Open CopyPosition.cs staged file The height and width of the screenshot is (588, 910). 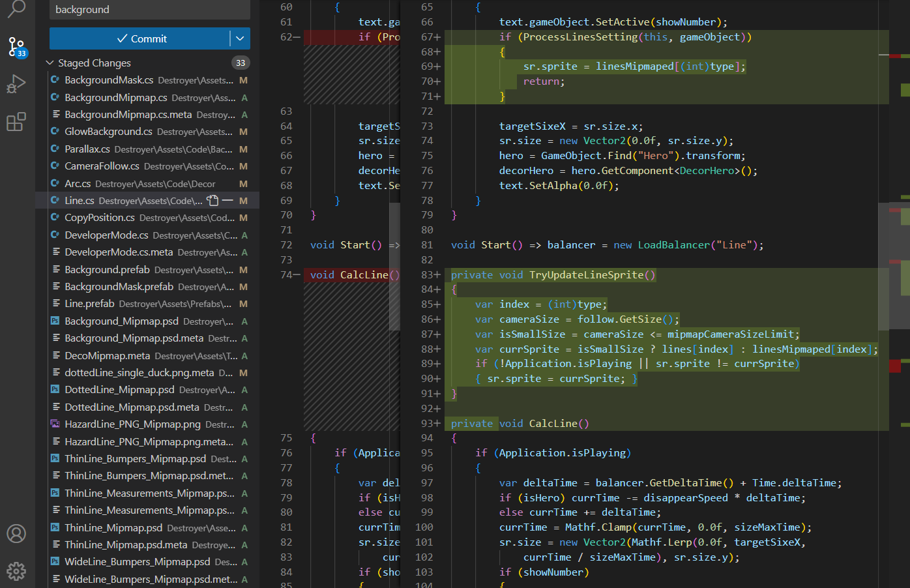point(147,218)
